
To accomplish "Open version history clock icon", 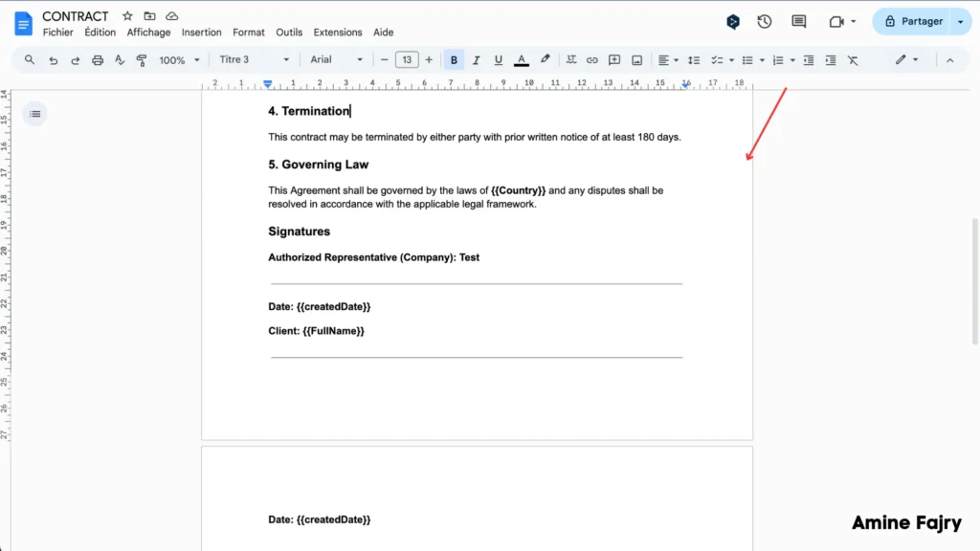I will 765,22.
